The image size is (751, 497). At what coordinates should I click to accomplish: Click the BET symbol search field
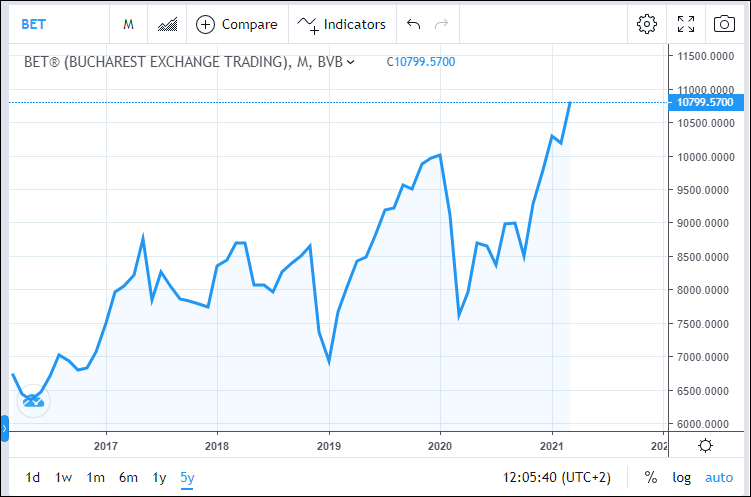pyautogui.click(x=50, y=24)
